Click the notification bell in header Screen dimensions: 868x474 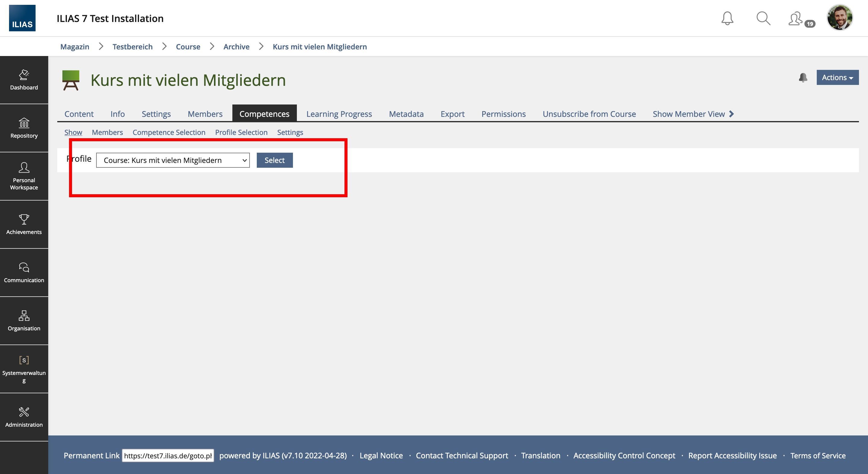coord(727,18)
